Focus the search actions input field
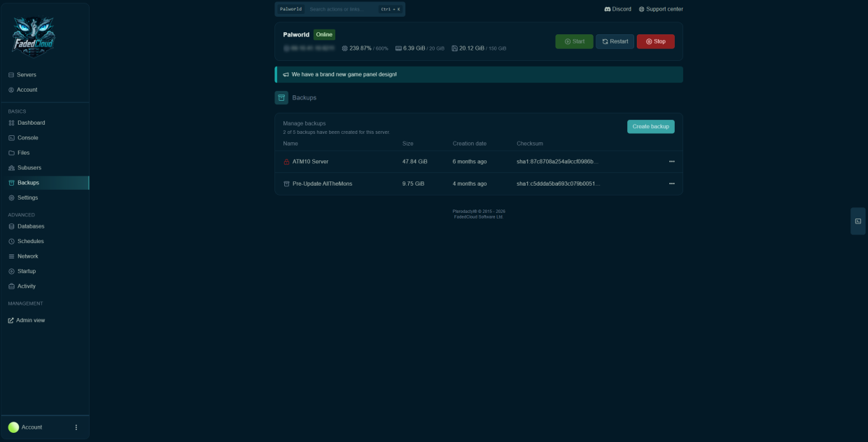Screen dimensions: 868x442 pos(342,9)
